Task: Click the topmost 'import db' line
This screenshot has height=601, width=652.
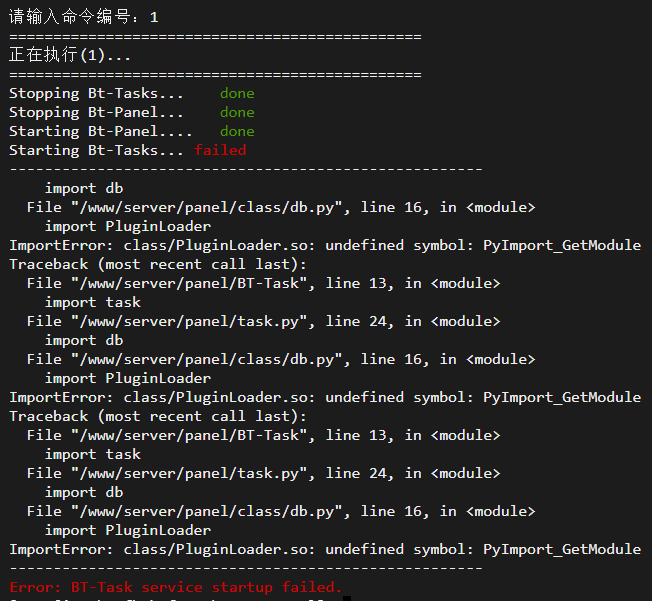Action: click(84, 188)
